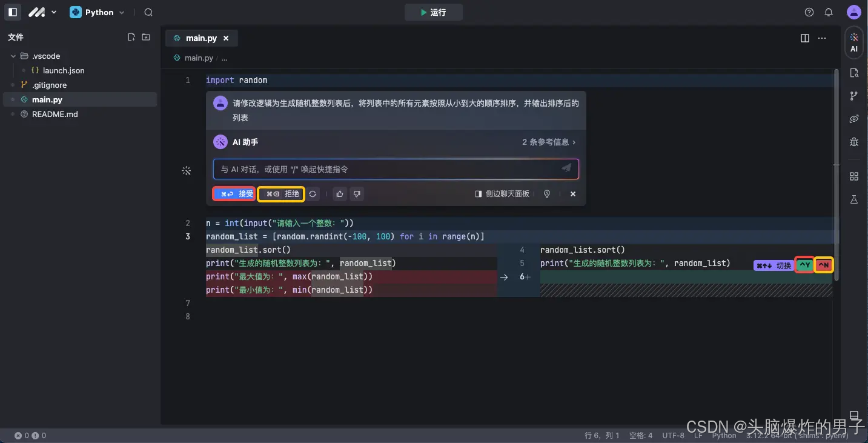Open the file search panel
Viewport: 868px width, 443px height.
tap(853, 72)
